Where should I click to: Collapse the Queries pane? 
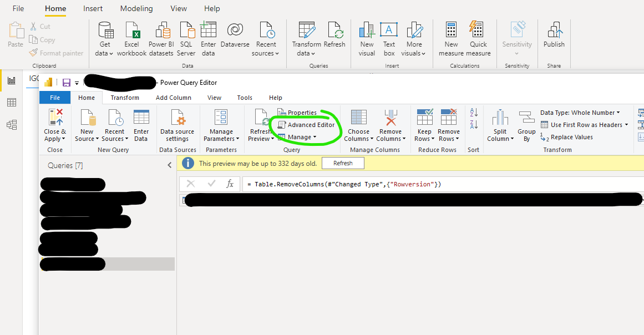point(169,165)
